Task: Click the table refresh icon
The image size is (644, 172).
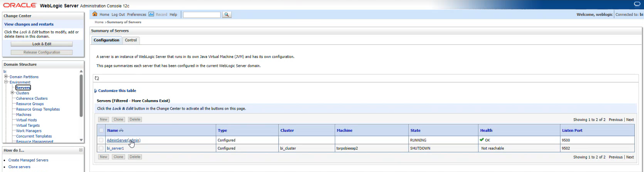Action: pos(97,78)
